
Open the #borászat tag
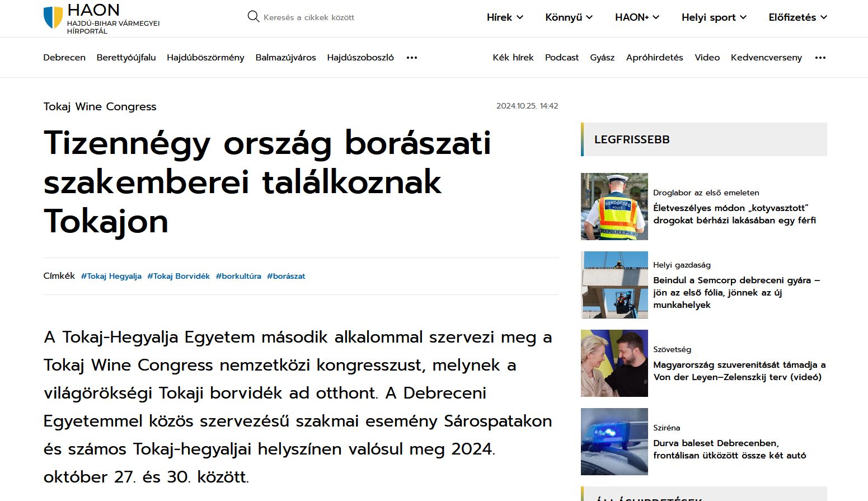pyautogui.click(x=286, y=276)
